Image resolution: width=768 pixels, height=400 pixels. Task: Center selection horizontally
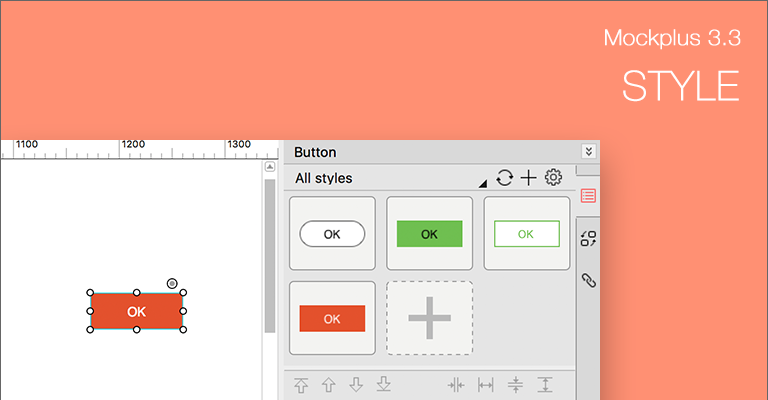click(x=456, y=385)
